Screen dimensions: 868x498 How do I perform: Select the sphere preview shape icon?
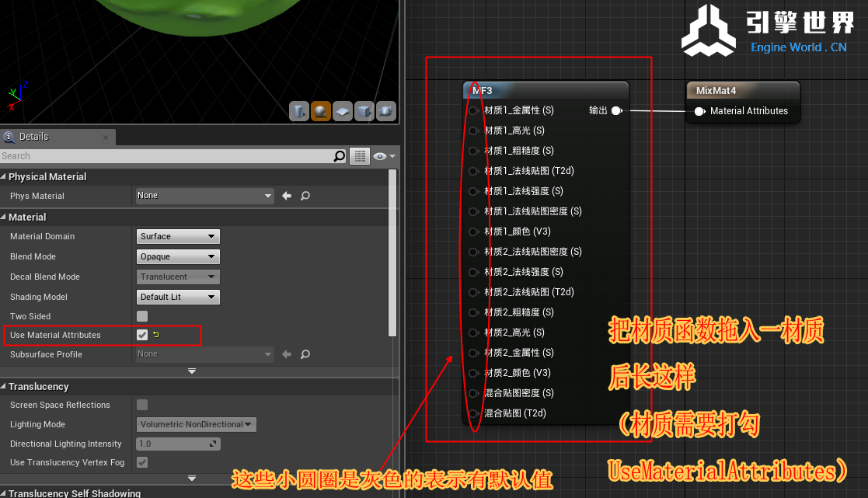pos(321,111)
